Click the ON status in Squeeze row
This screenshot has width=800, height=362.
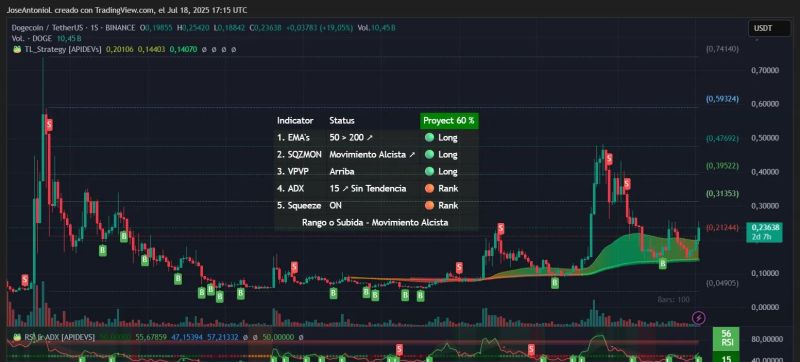point(336,205)
